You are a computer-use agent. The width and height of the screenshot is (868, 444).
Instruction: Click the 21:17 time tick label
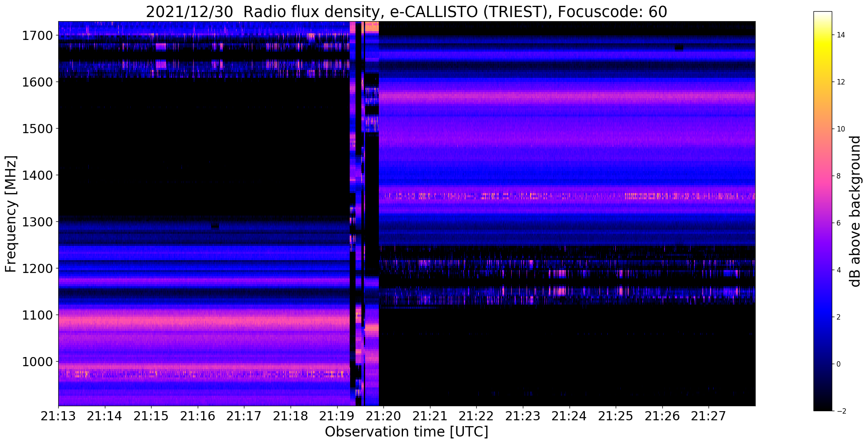pos(244,416)
